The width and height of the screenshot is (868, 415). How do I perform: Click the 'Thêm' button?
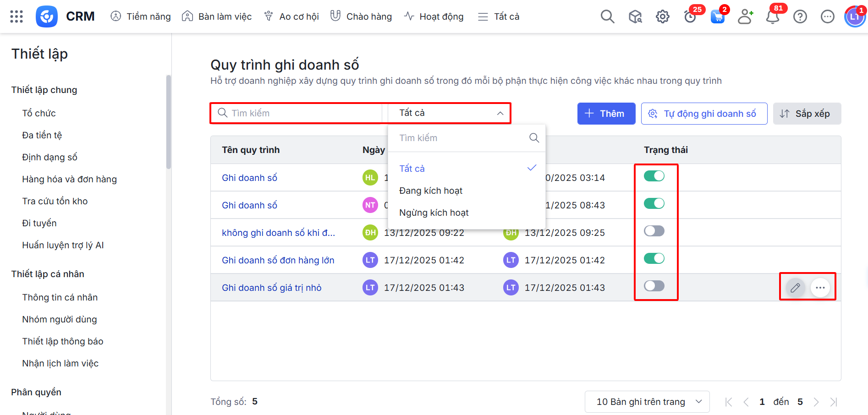606,114
